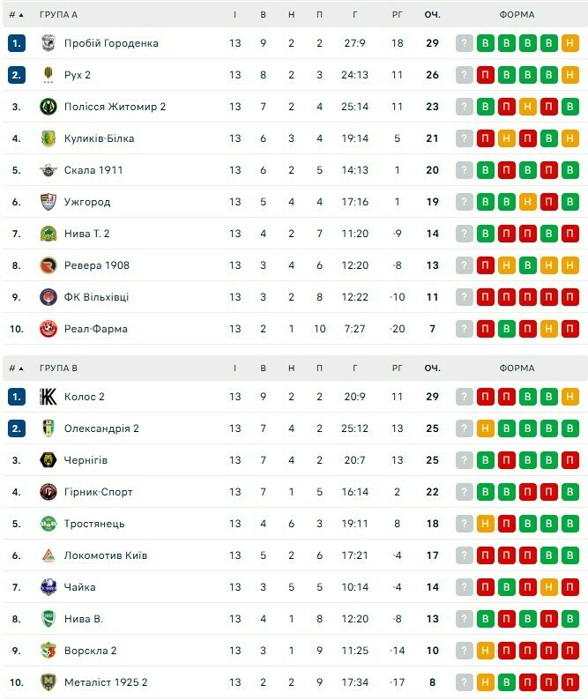
Task: Open the Гірник-Спорт club emblem
Action: [x=48, y=492]
